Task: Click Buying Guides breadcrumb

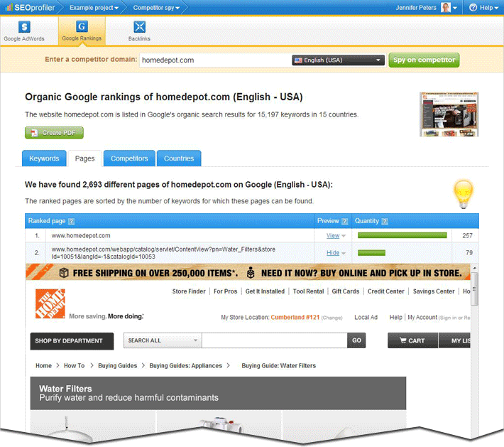Action: (118, 365)
